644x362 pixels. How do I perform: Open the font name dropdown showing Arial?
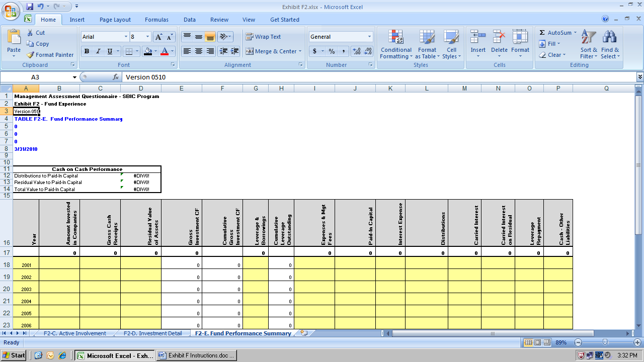pos(126,37)
